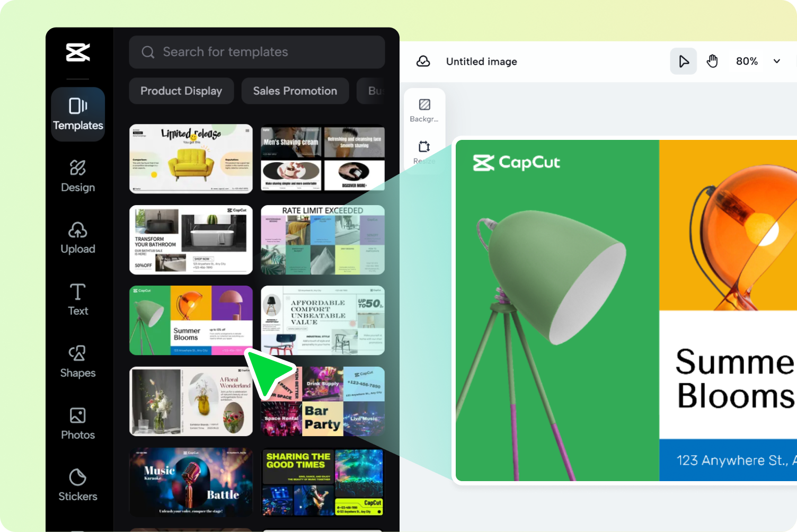Viewport: 797px width, 532px height.
Task: Click the Search for templates field
Action: tap(257, 52)
